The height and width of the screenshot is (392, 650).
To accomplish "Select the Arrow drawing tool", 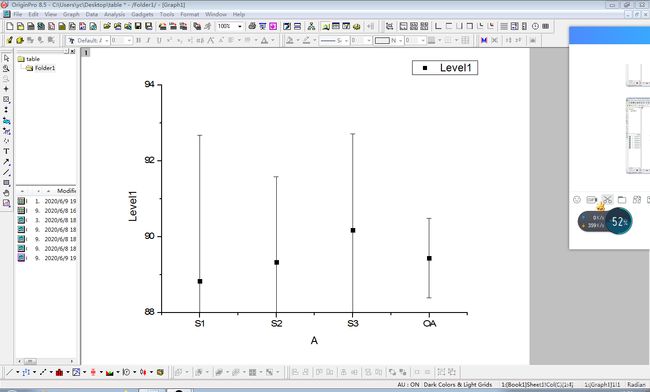I will click(x=6, y=162).
